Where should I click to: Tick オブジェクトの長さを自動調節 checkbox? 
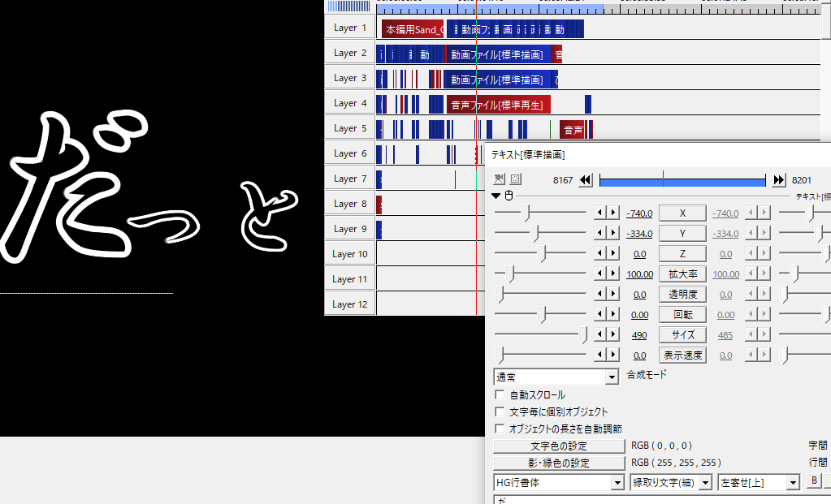(500, 429)
